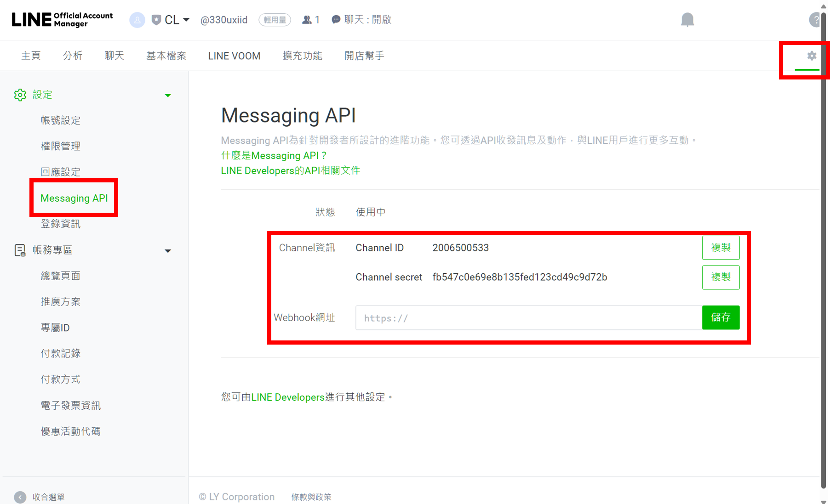This screenshot has height=504, width=830.
Task: Copy the Channel secret value
Action: point(721,277)
